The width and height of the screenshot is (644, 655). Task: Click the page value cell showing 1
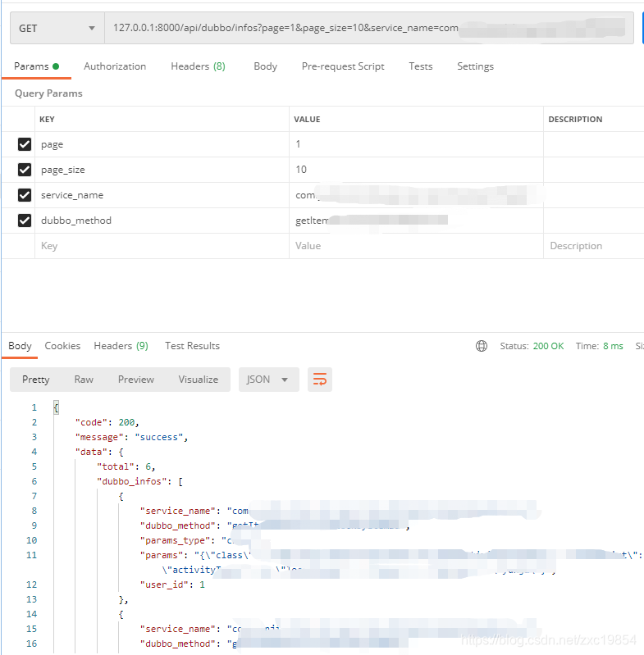coord(416,144)
